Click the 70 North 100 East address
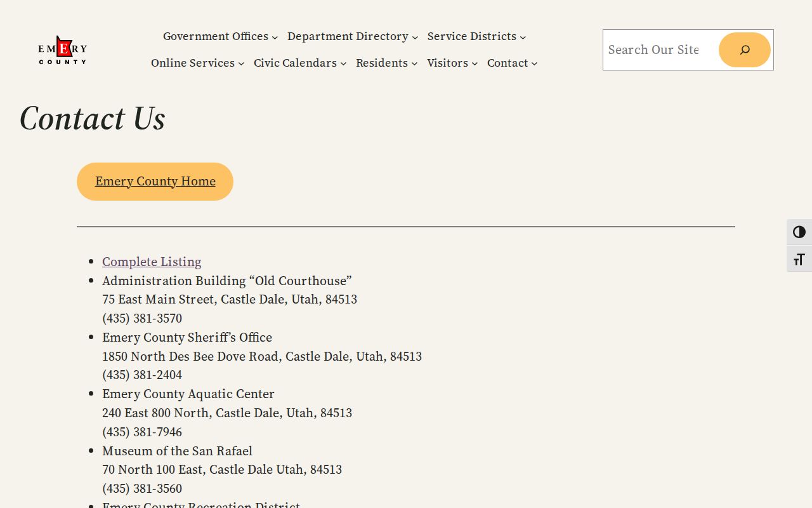 (222, 469)
